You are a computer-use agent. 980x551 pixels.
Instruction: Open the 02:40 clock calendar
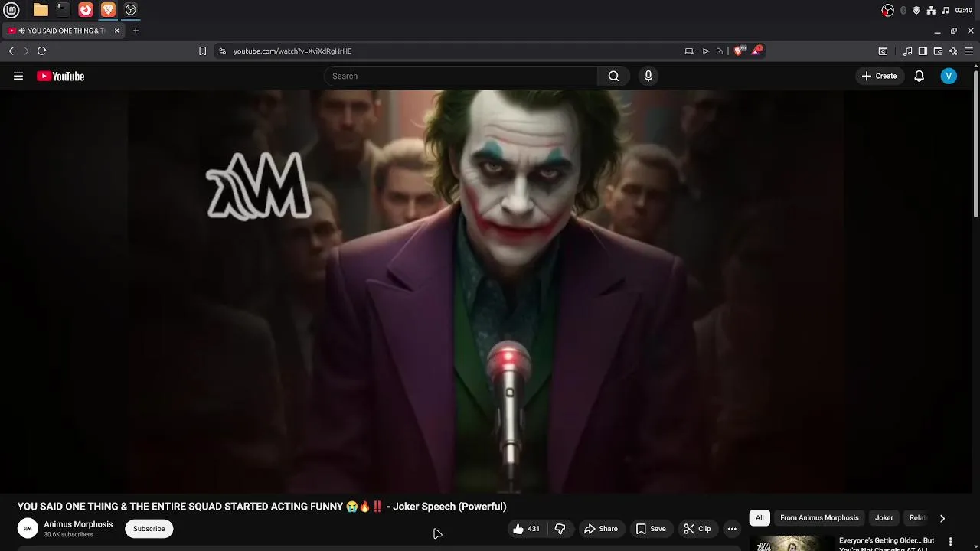tap(964, 10)
